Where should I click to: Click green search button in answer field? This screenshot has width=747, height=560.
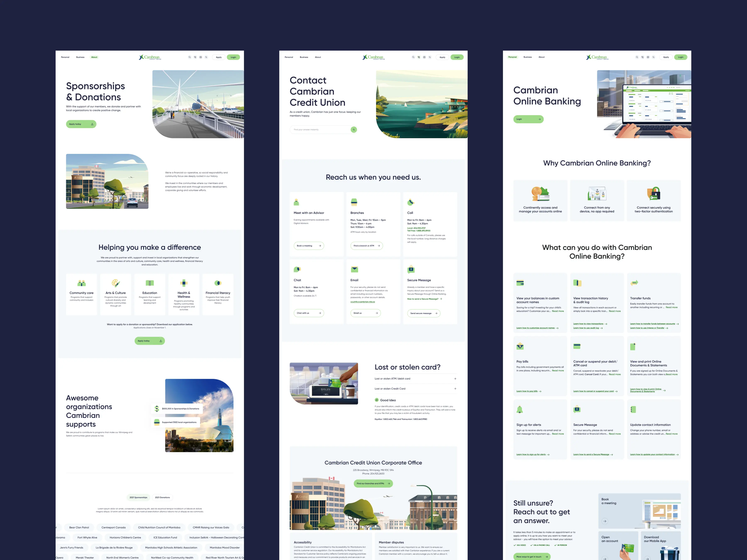tap(354, 130)
